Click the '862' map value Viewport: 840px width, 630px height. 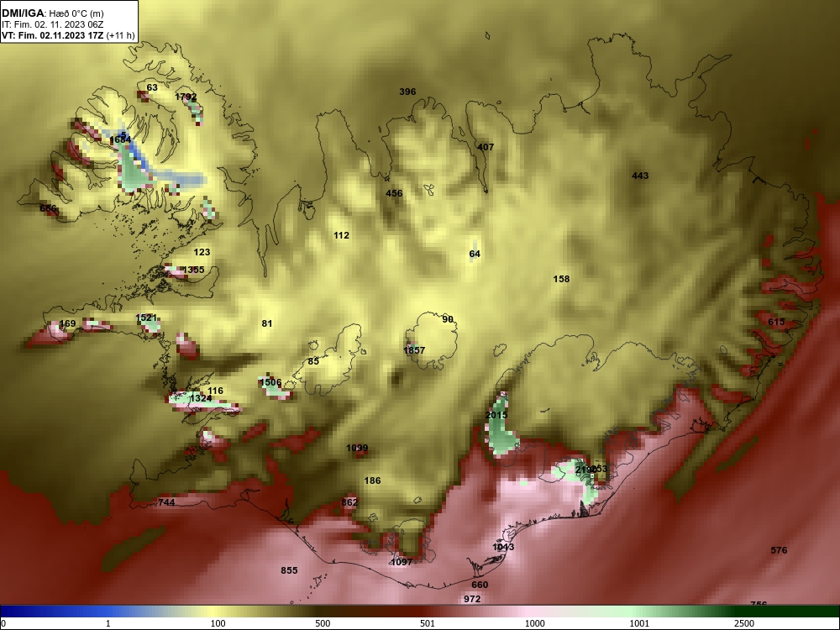(349, 502)
